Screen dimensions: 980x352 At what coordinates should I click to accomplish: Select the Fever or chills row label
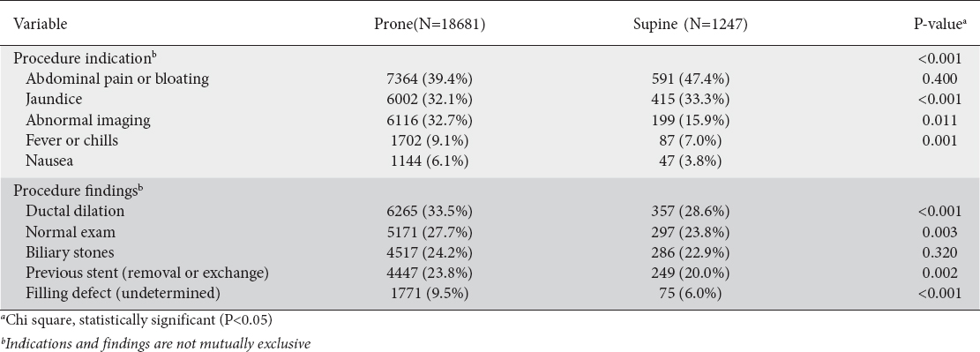click(x=71, y=140)
